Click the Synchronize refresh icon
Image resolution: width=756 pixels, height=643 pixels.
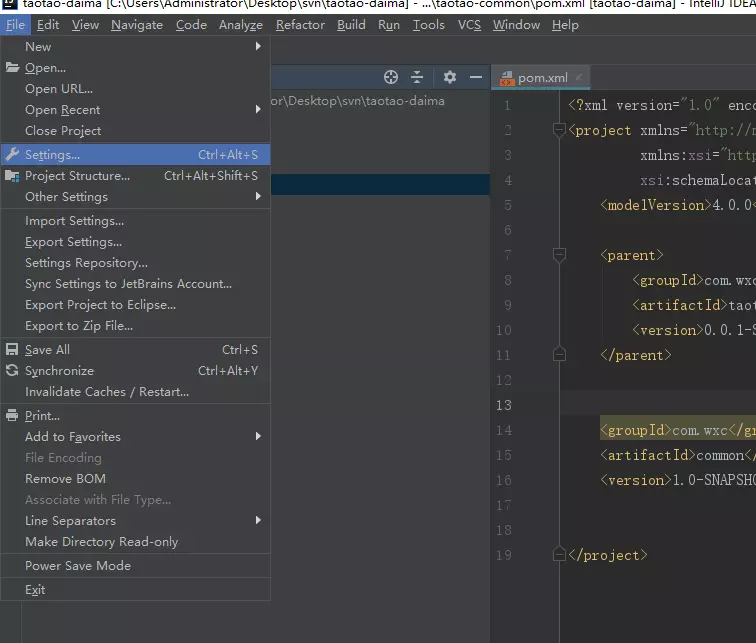point(12,370)
